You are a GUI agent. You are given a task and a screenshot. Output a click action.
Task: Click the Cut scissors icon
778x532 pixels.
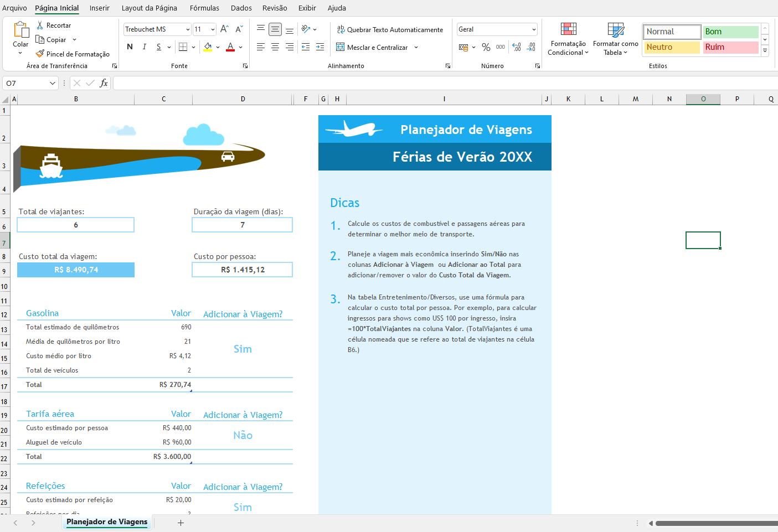coord(40,25)
